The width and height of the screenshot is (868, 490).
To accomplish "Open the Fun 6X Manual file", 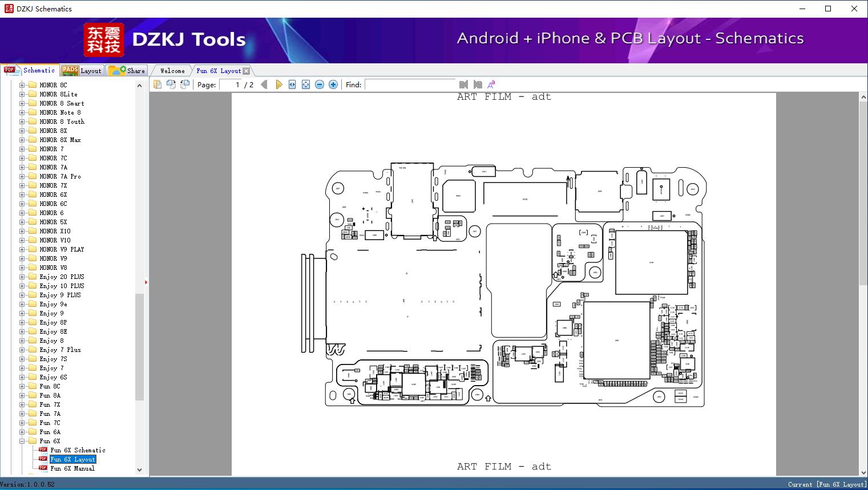I will pyautogui.click(x=72, y=468).
